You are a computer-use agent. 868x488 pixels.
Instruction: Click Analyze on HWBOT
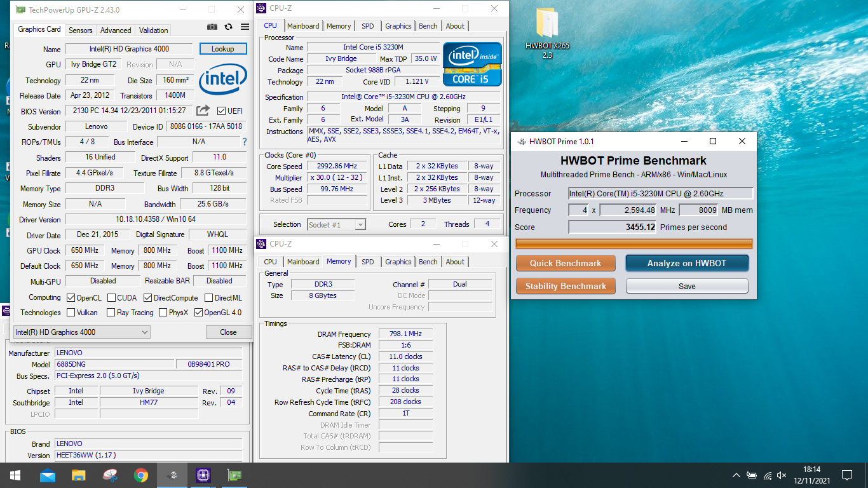[x=687, y=263]
